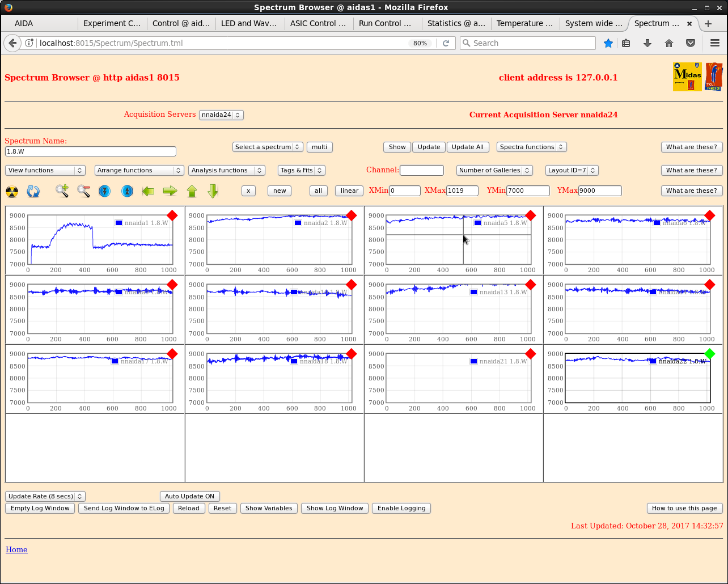Toggle red diamond marker on nnaida1 plot
This screenshot has height=584, width=728.
click(x=172, y=215)
